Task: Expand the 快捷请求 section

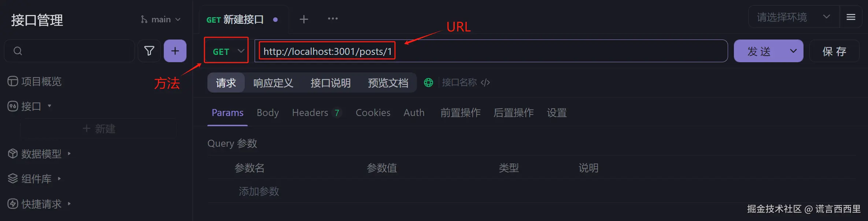Action: click(x=39, y=204)
